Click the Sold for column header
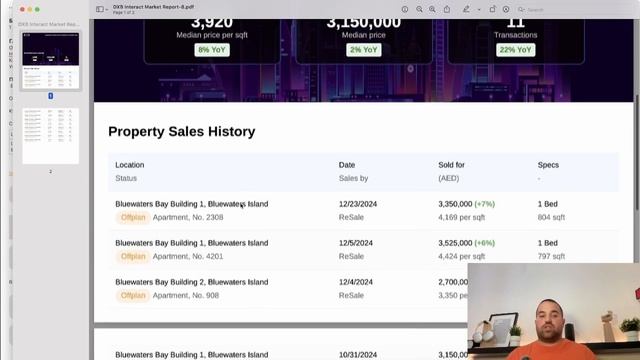 (451, 165)
